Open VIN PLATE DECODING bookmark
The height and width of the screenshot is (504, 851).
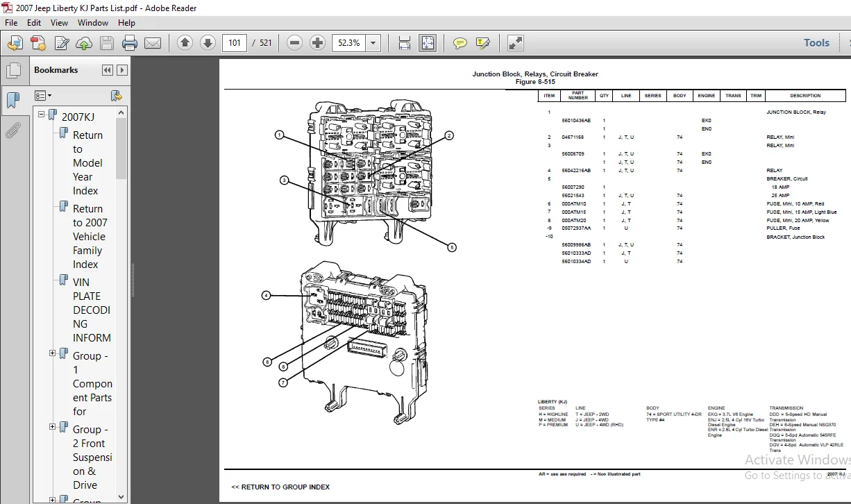coord(92,310)
